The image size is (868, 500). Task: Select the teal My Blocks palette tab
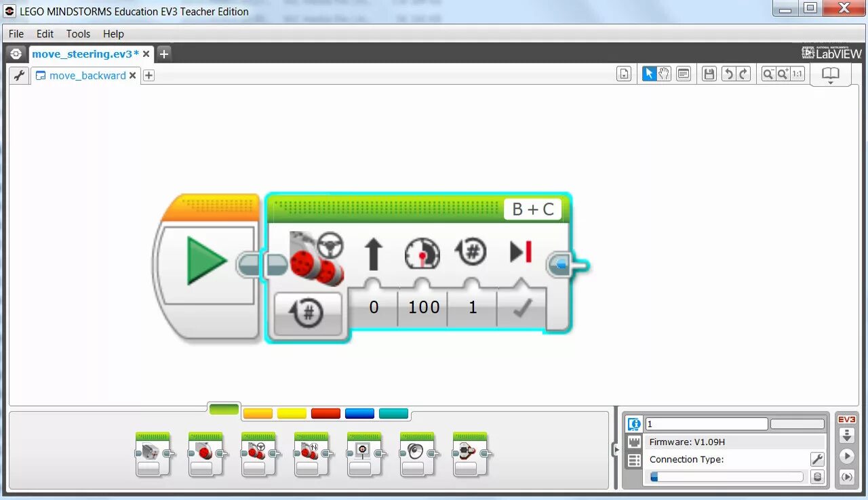[393, 413]
